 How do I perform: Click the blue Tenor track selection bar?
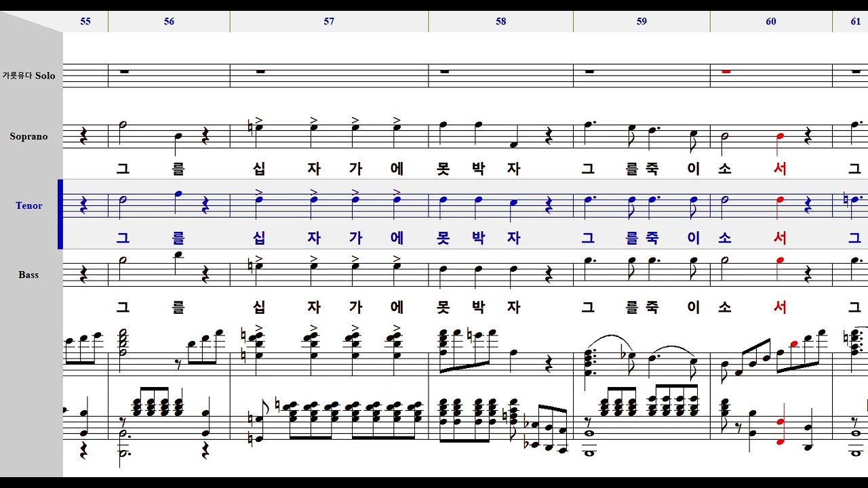point(60,214)
